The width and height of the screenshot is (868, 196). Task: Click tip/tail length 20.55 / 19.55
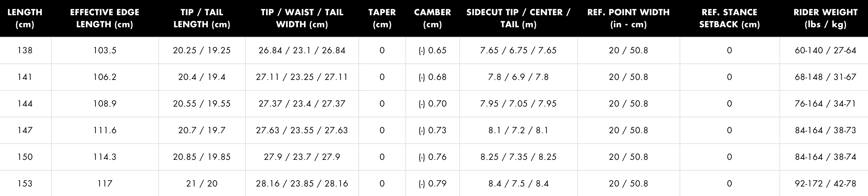[201, 104]
